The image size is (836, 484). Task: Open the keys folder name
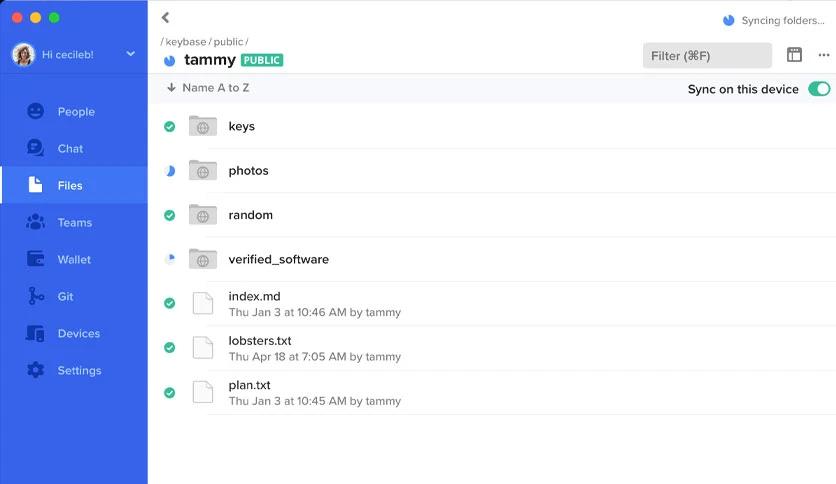[x=242, y=126]
